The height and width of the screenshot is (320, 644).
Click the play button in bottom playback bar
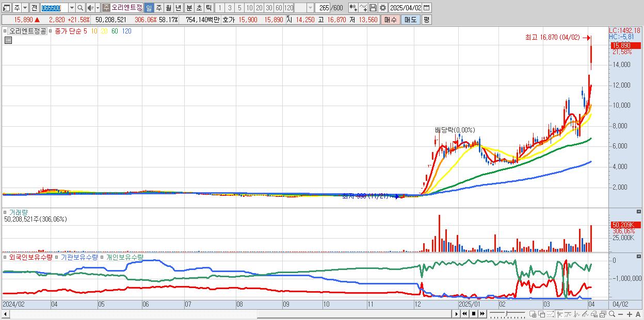[457, 314]
